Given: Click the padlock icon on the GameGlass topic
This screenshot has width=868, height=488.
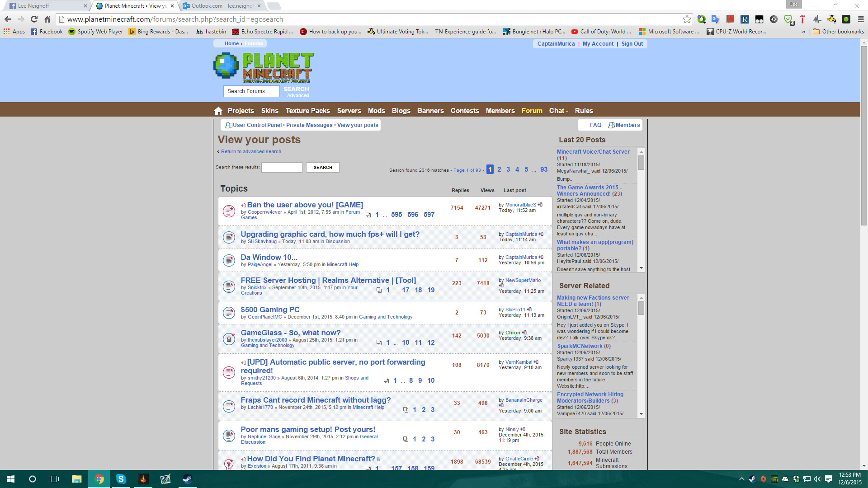Looking at the screenshot, I should coord(230,338).
